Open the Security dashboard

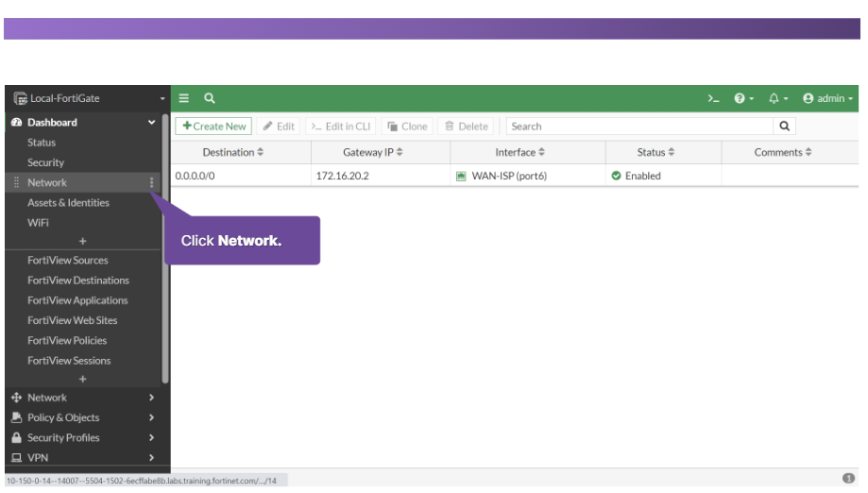pyautogui.click(x=45, y=162)
